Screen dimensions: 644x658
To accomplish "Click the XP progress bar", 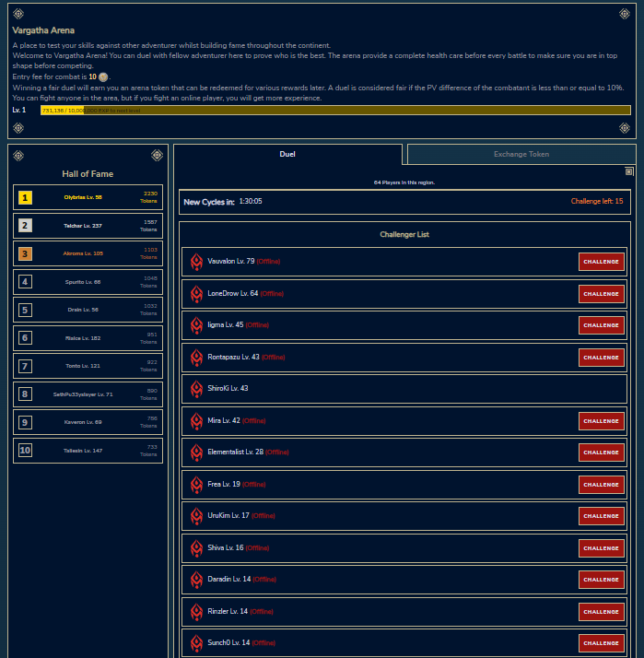I will pyautogui.click(x=335, y=110).
